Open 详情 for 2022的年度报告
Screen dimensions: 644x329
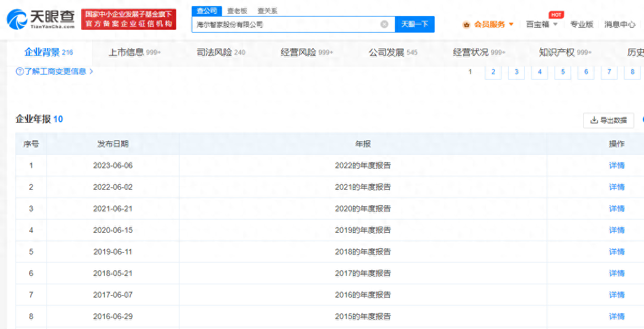616,165
